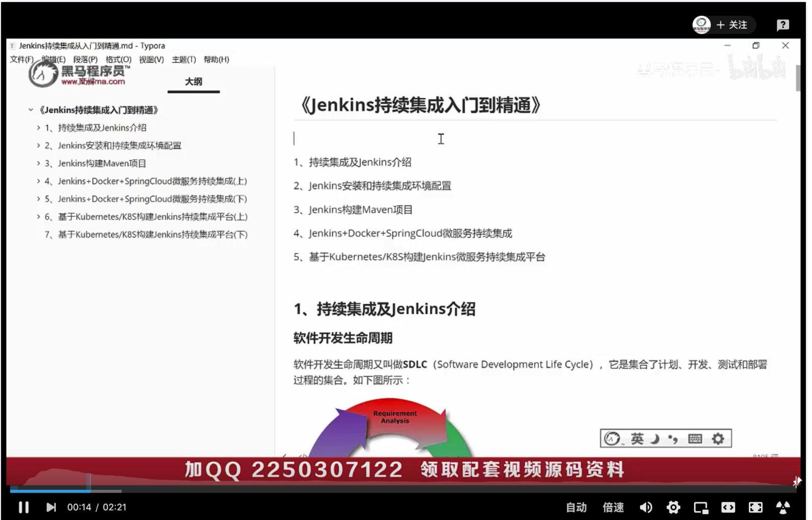This screenshot has height=520, width=812.
Task: Click the 00:14 / 02:21 time display
Action: (97, 507)
